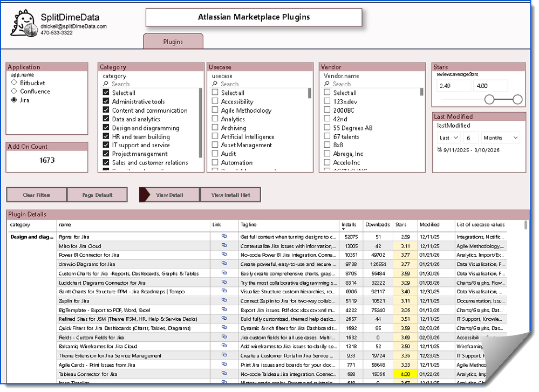The image size is (539, 392).
Task: Open link icon for Theme Extension row
Action: 224,355
